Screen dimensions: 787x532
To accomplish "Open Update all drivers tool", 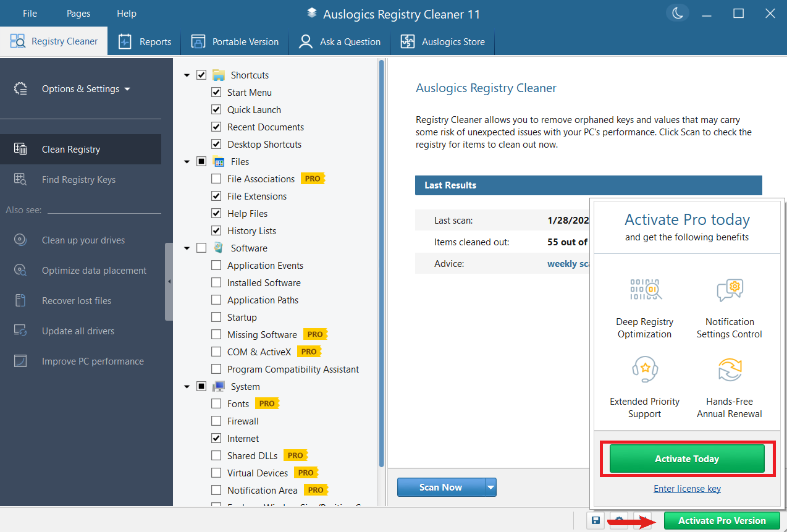I will (78, 331).
